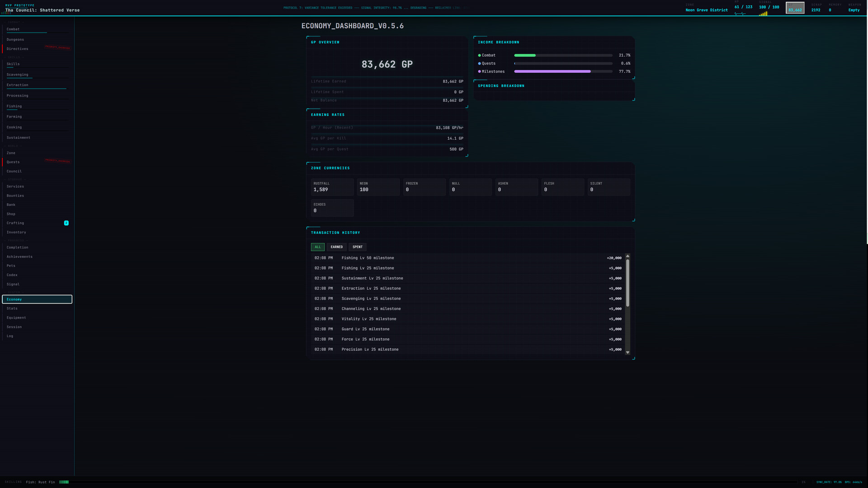Click the Neon Grave District zone label

coord(707,10)
